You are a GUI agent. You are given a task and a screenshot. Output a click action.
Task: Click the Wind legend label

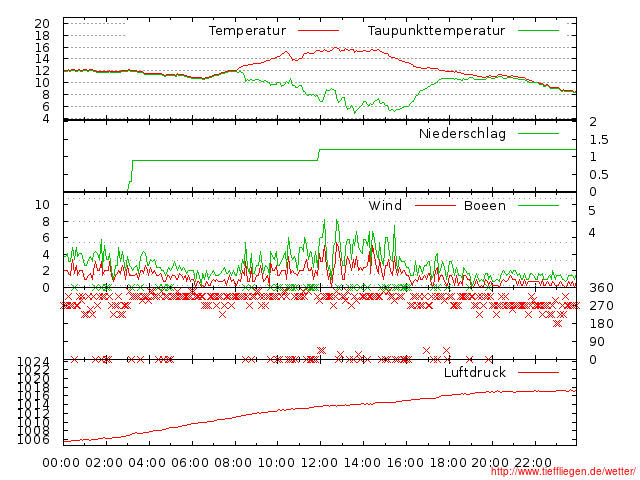point(385,205)
